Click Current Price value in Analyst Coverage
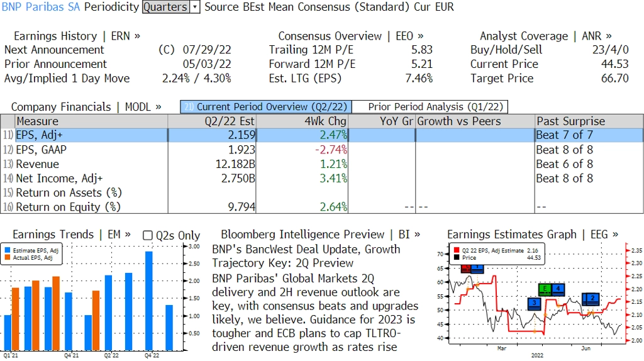644x361 pixels. click(x=615, y=64)
